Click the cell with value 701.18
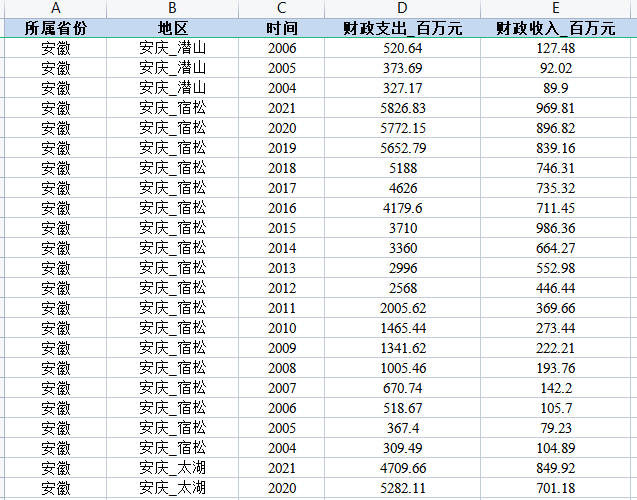Image resolution: width=637 pixels, height=500 pixels. [555, 488]
